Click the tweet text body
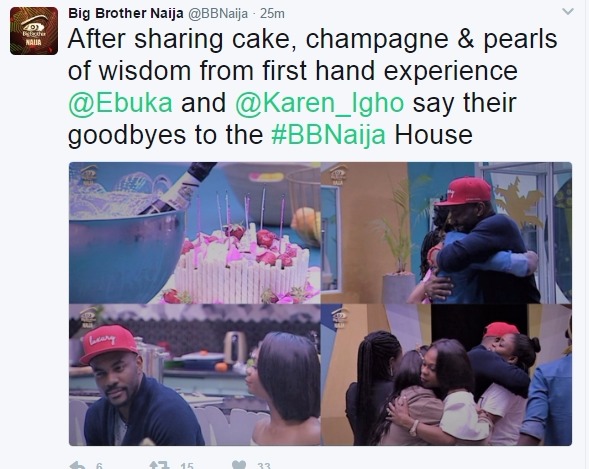The height and width of the screenshot is (469, 589). tap(313, 87)
